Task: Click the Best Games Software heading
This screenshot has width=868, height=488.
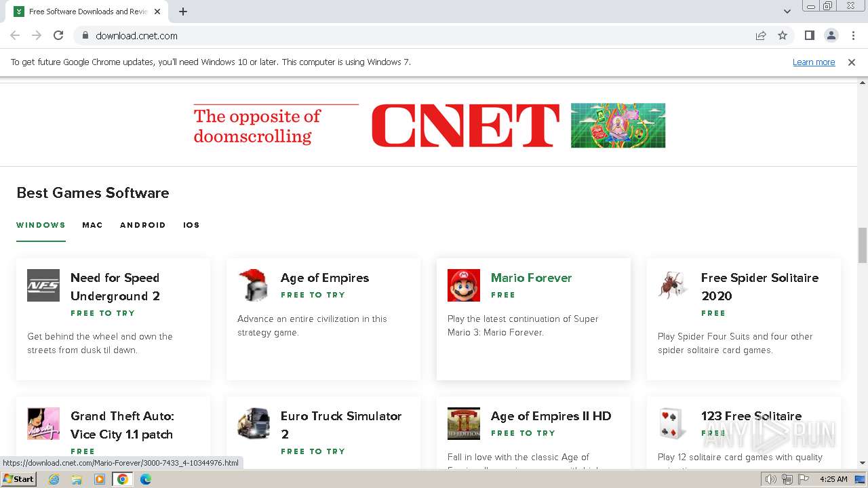Action: (x=93, y=193)
